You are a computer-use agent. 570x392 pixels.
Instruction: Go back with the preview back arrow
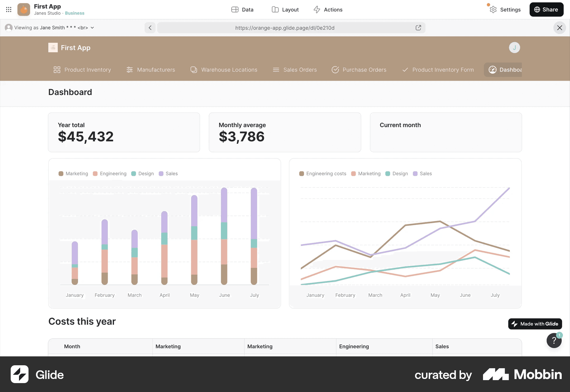click(150, 28)
